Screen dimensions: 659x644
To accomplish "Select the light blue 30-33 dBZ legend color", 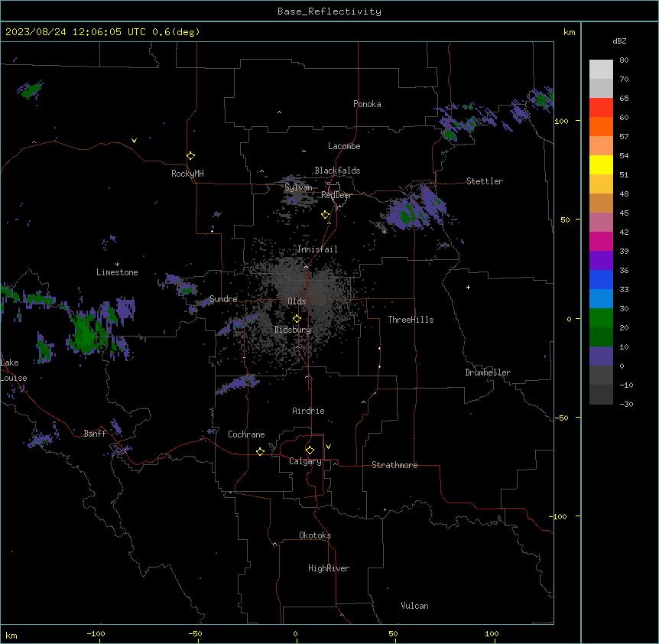I will pyautogui.click(x=601, y=299).
